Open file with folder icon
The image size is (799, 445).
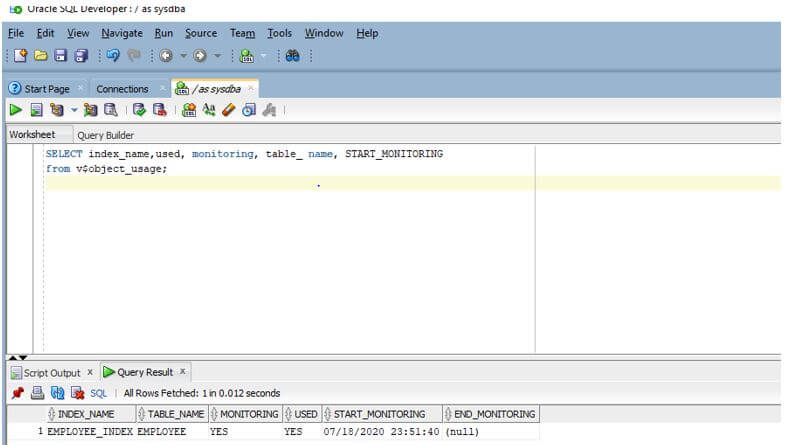click(x=41, y=56)
